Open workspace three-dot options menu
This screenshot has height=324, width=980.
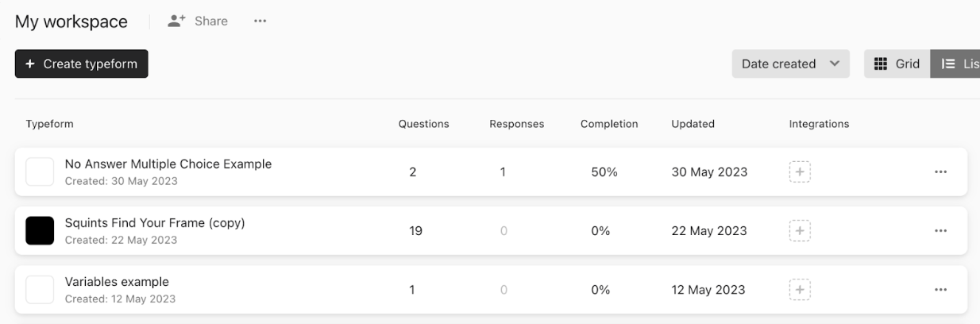point(260,21)
